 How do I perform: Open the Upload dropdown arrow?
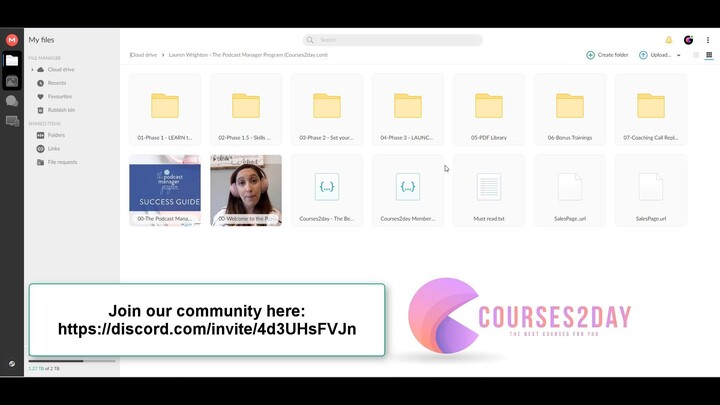[x=679, y=55]
